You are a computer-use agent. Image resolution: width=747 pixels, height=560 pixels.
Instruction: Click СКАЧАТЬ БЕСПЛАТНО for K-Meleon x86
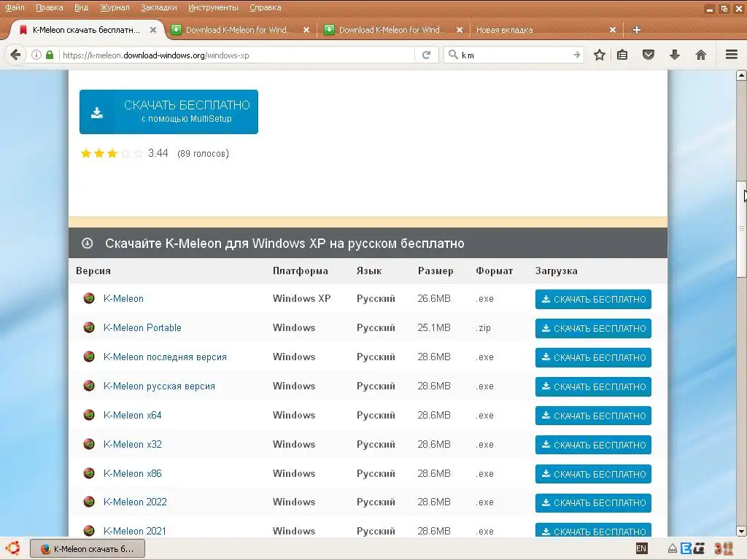click(593, 474)
